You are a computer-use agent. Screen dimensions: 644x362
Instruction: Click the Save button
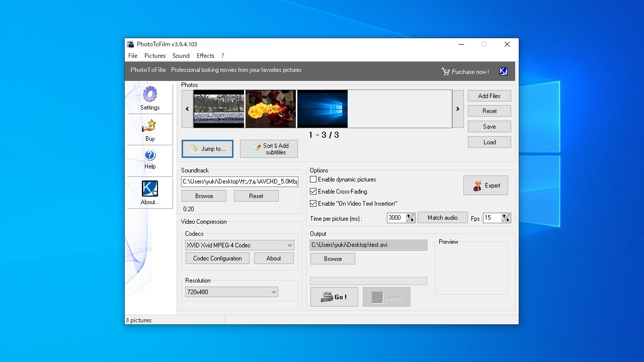[x=490, y=127]
